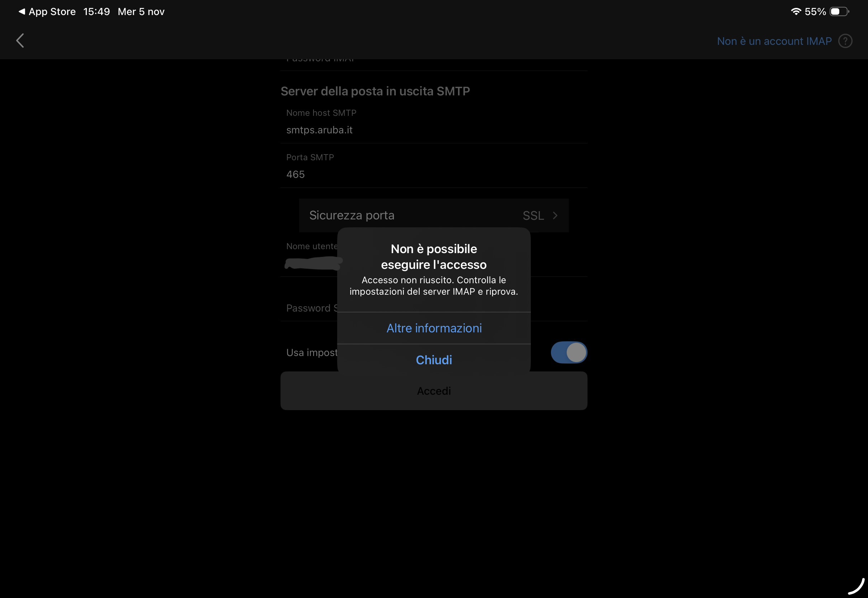This screenshot has width=868, height=598.
Task: Tap the Wi-Fi status icon
Action: (796, 11)
